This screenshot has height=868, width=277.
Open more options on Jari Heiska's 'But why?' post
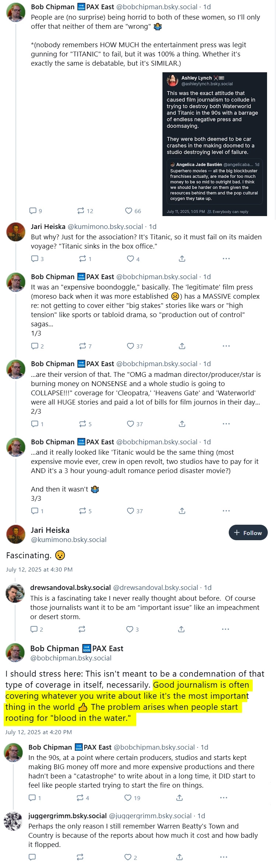226,259
